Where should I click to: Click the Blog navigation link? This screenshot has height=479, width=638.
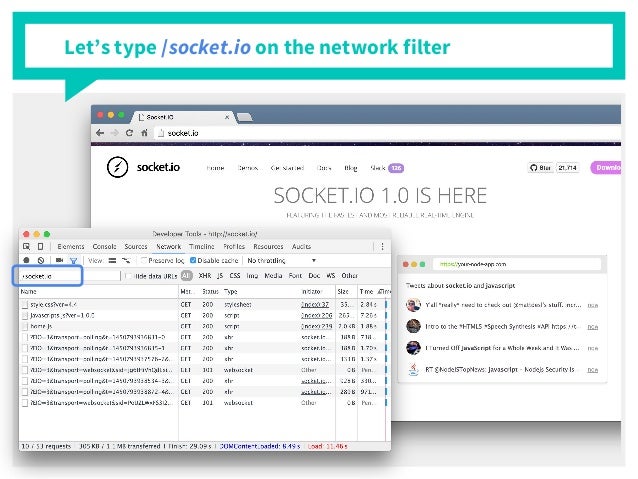(x=351, y=168)
